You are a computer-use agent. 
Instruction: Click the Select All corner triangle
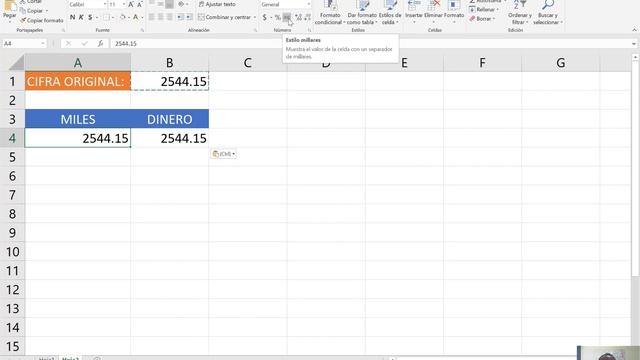(17, 63)
